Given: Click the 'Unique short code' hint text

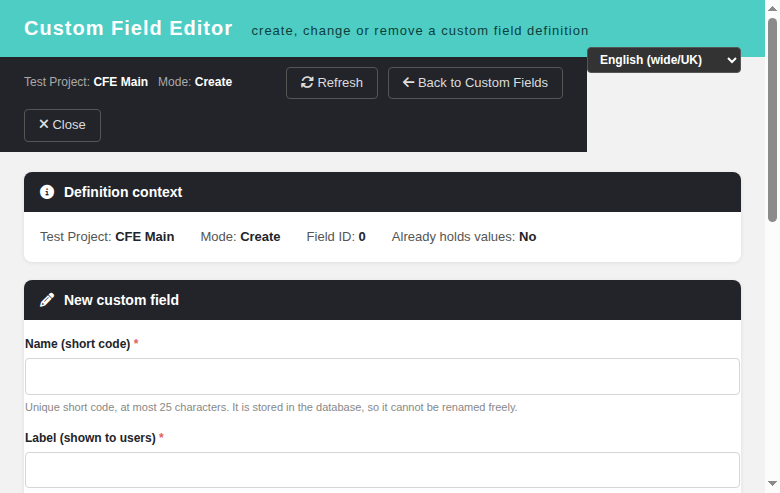Looking at the screenshot, I should pyautogui.click(x=271, y=407).
